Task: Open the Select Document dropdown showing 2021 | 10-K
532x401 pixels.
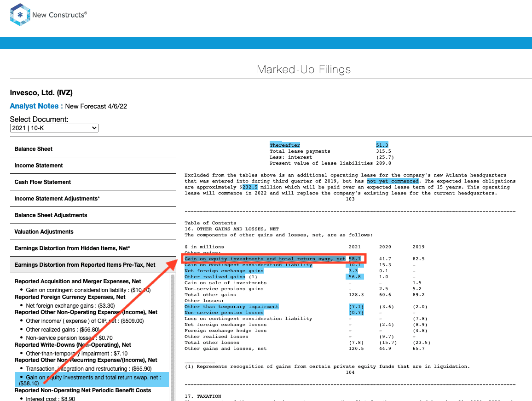Action: click(x=54, y=128)
